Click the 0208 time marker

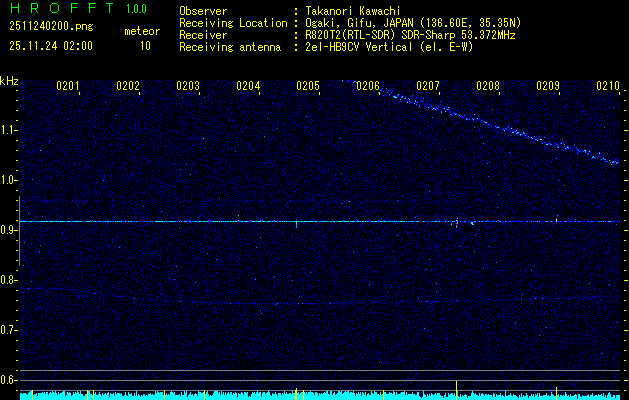point(488,86)
